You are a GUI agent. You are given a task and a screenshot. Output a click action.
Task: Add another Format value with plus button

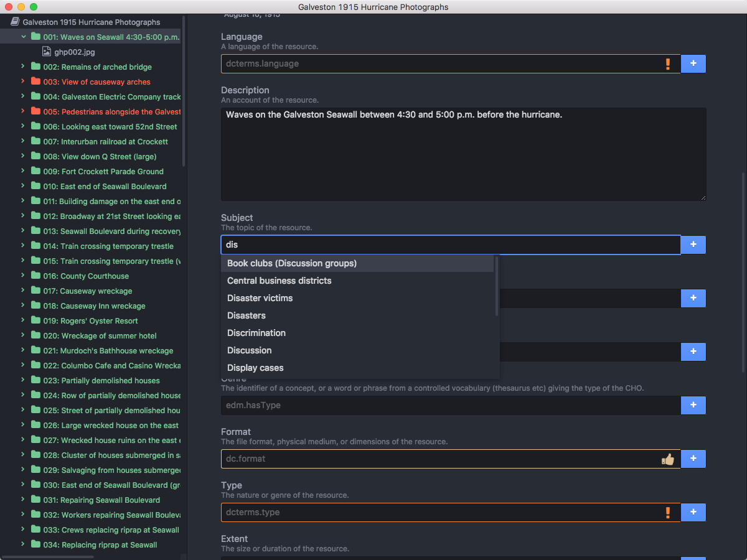pyautogui.click(x=693, y=459)
